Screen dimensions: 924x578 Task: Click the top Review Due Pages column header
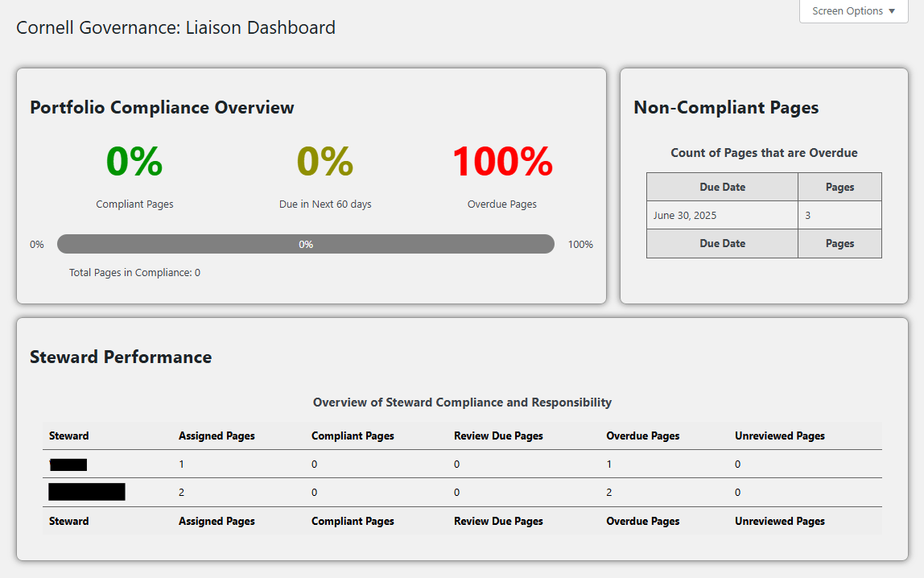[498, 436]
